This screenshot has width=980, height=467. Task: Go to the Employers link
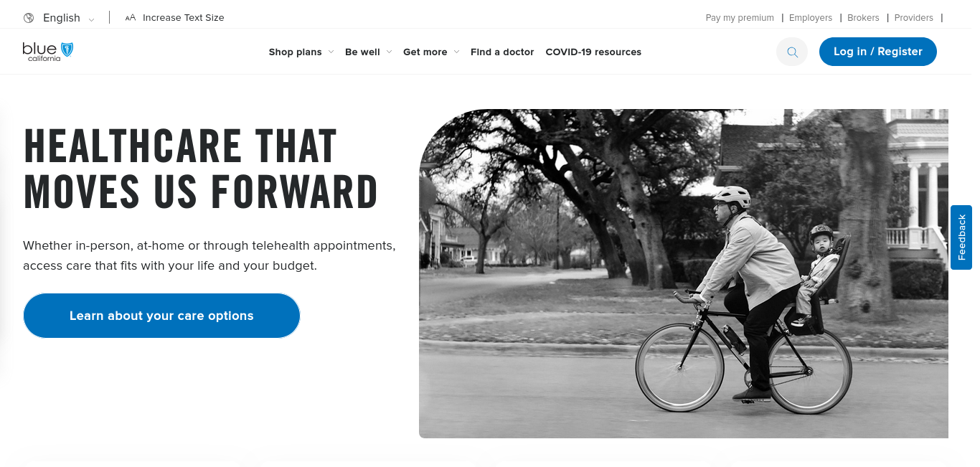tap(811, 18)
